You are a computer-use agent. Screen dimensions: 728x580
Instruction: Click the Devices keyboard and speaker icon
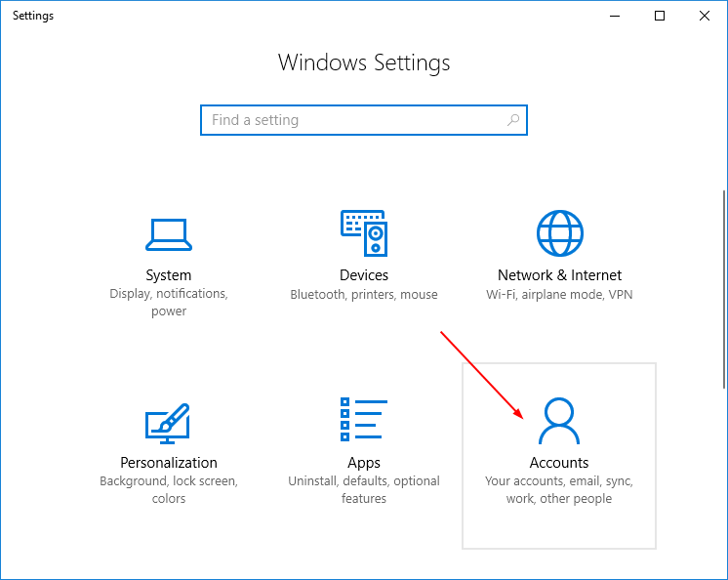(x=364, y=234)
